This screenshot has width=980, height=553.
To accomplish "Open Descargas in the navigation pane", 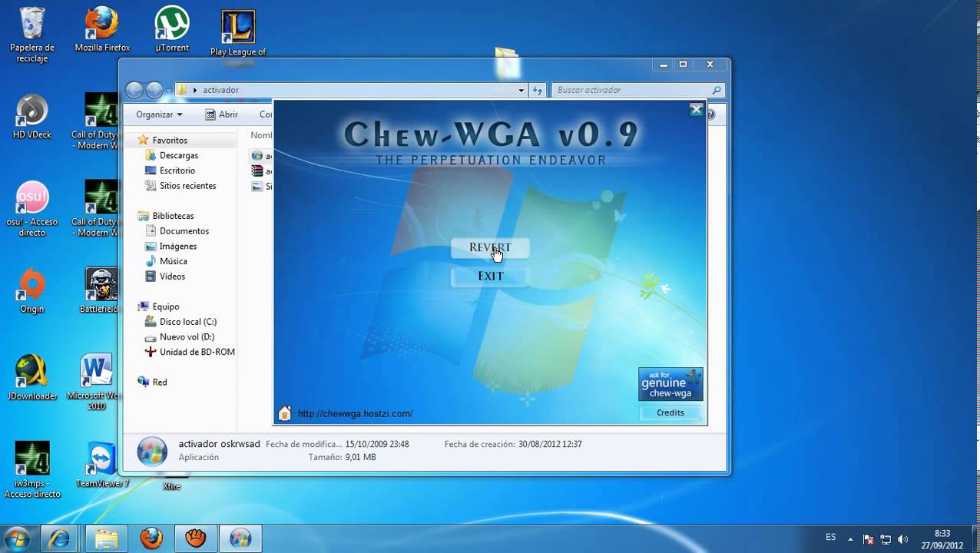I will [179, 156].
